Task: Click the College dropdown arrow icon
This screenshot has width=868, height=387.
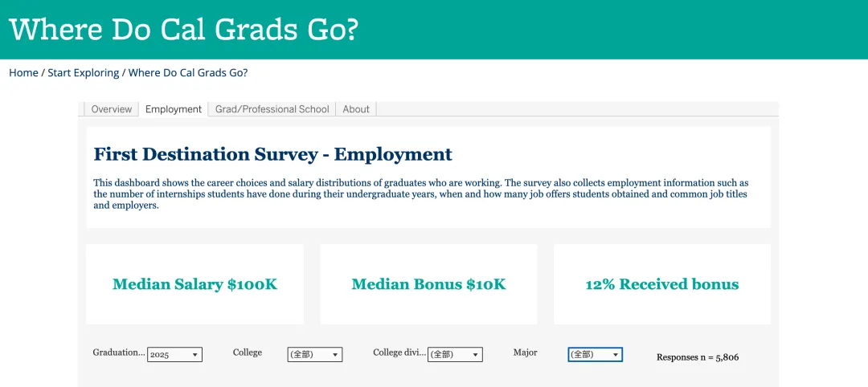Action: 335,355
